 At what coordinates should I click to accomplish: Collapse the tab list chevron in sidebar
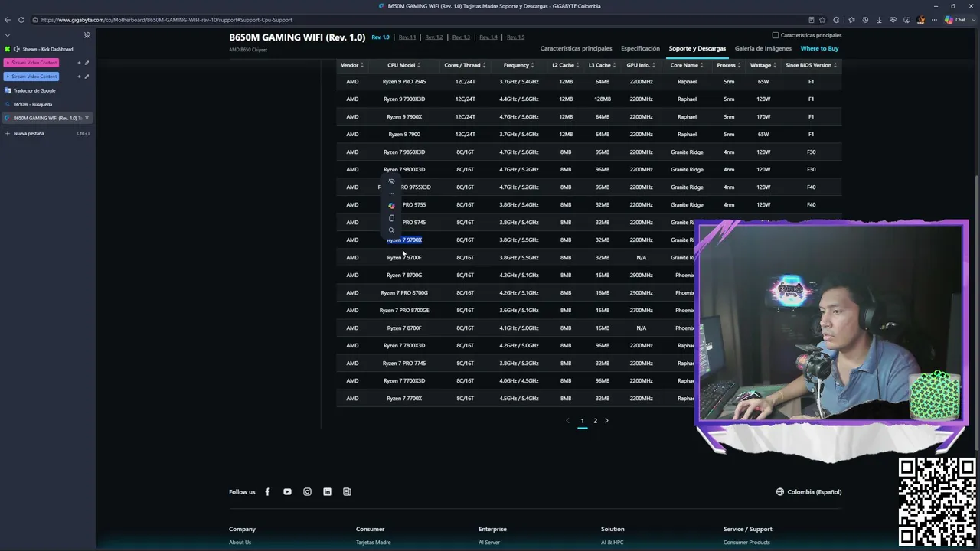[x=8, y=35]
